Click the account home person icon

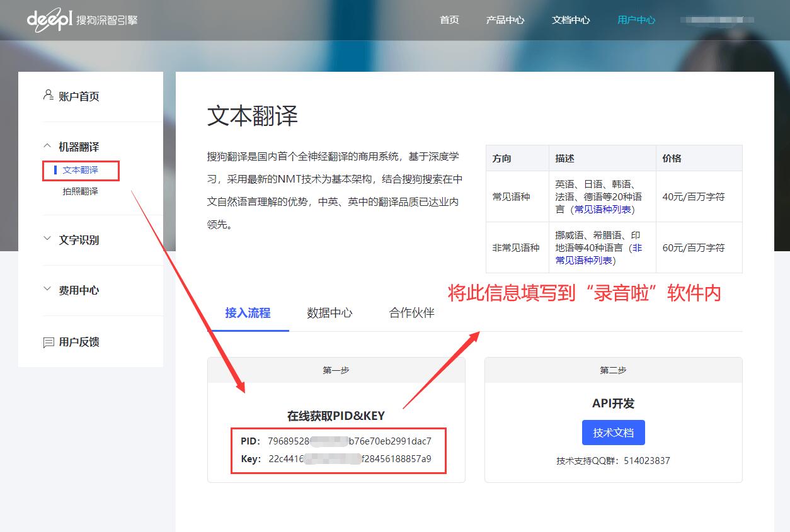click(48, 96)
